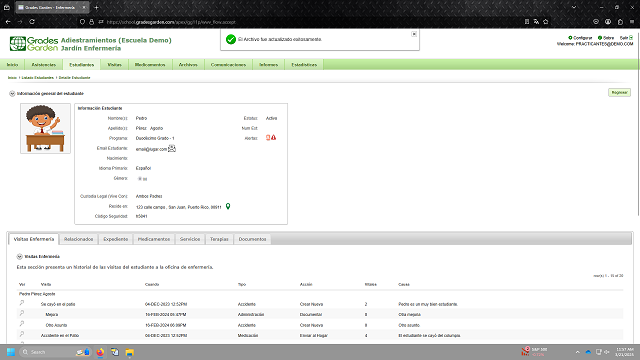Reload the browser page

point(32,22)
